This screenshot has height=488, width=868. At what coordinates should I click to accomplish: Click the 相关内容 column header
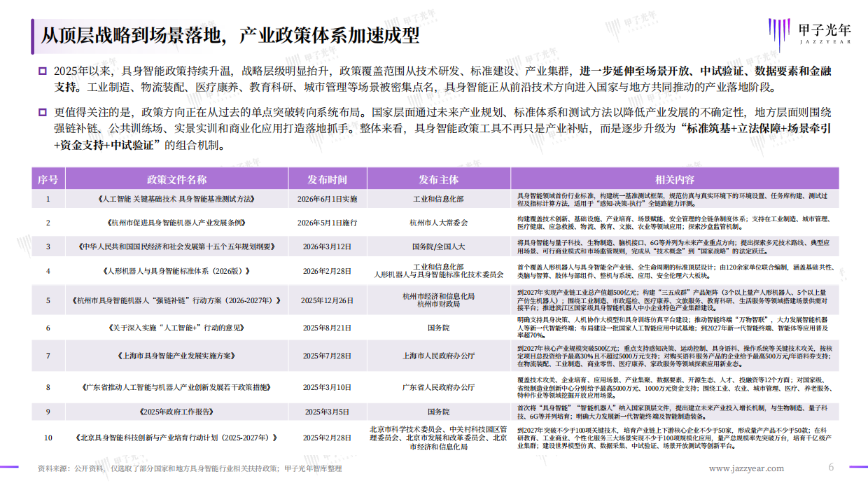(675, 179)
